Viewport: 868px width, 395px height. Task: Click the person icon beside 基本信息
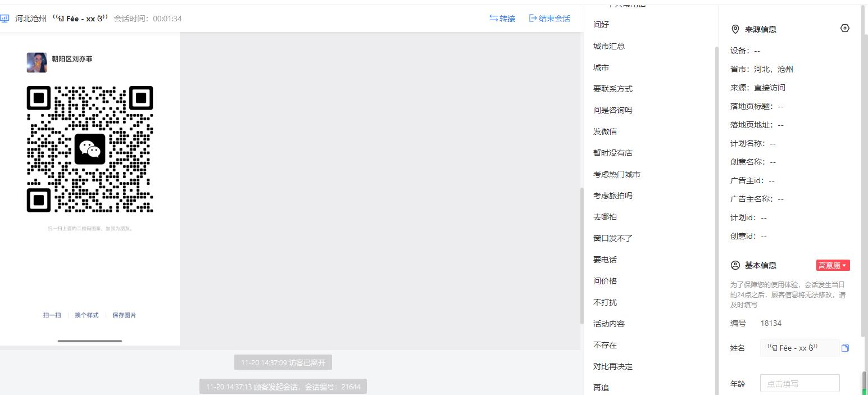(735, 265)
